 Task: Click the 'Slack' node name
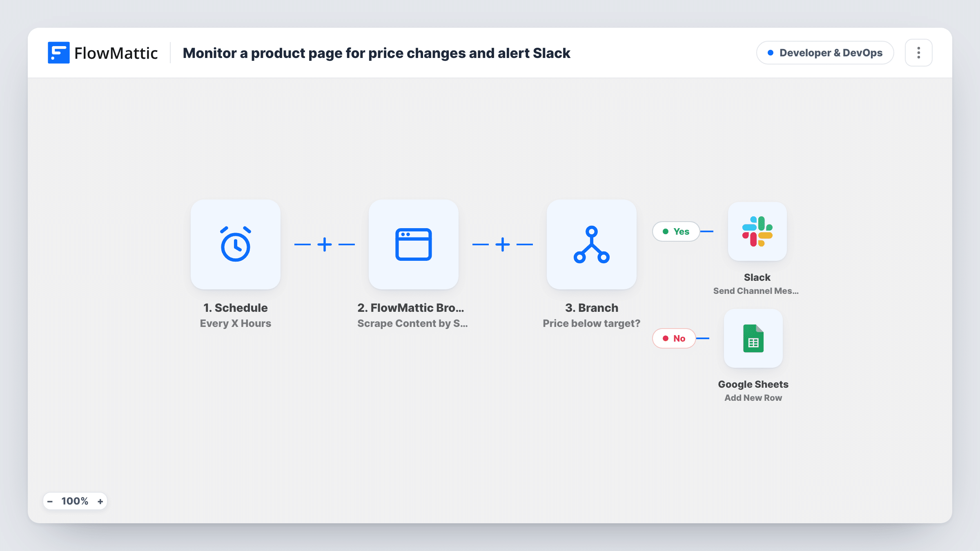click(757, 278)
